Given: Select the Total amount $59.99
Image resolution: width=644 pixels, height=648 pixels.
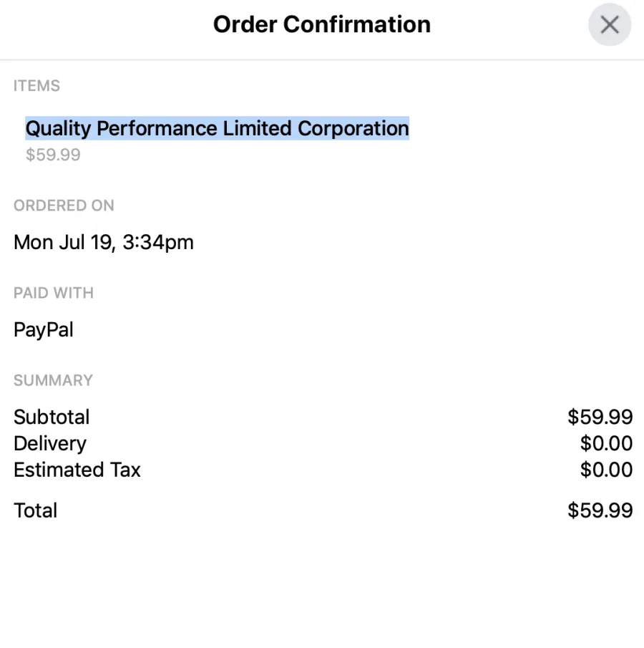Looking at the screenshot, I should click(600, 511).
